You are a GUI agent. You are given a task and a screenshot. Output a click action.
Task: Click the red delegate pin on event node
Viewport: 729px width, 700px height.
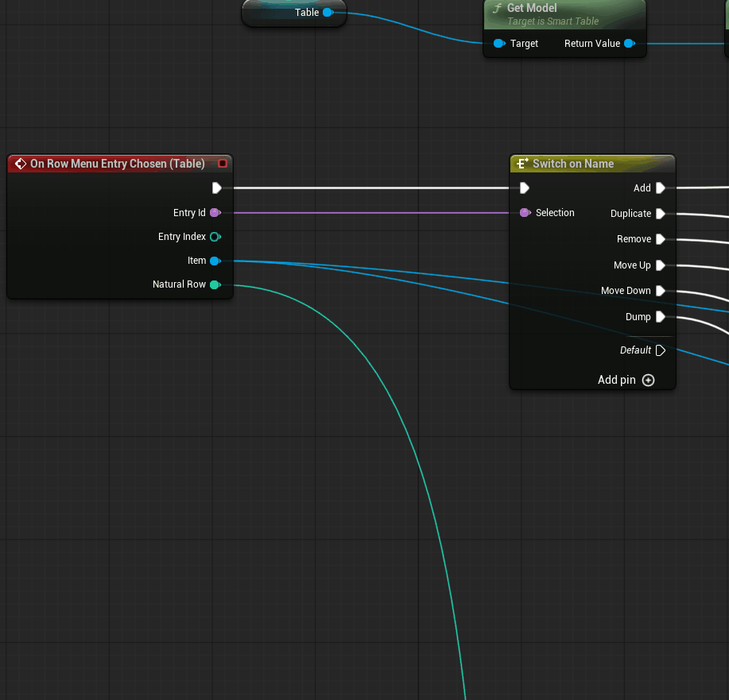(x=223, y=163)
